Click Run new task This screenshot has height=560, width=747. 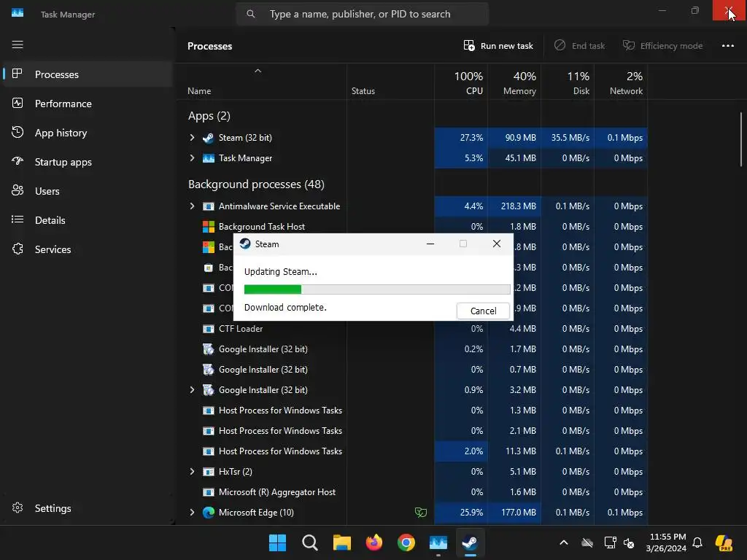(x=498, y=46)
